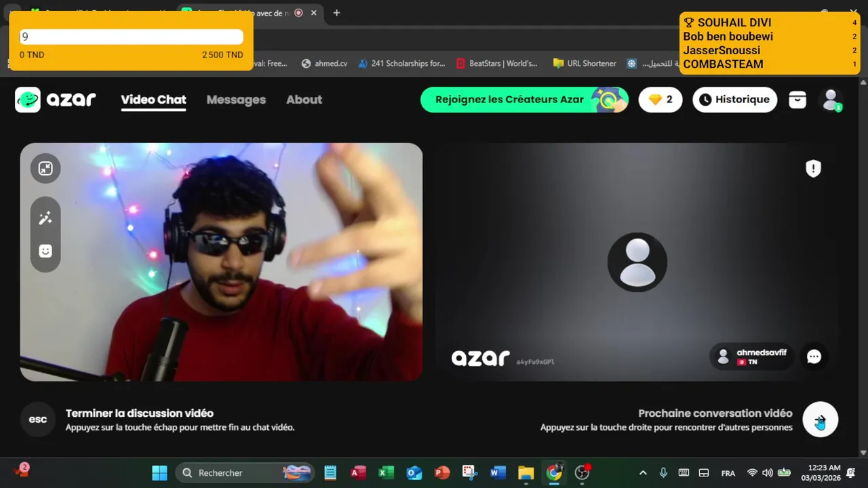Open Outlook from the taskbar
Screen dimensions: 868x488
coord(414,472)
